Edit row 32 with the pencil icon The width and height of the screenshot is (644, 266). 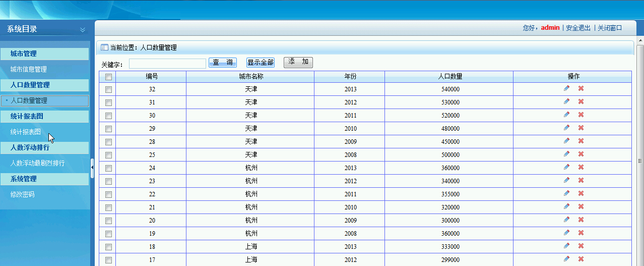coord(566,88)
